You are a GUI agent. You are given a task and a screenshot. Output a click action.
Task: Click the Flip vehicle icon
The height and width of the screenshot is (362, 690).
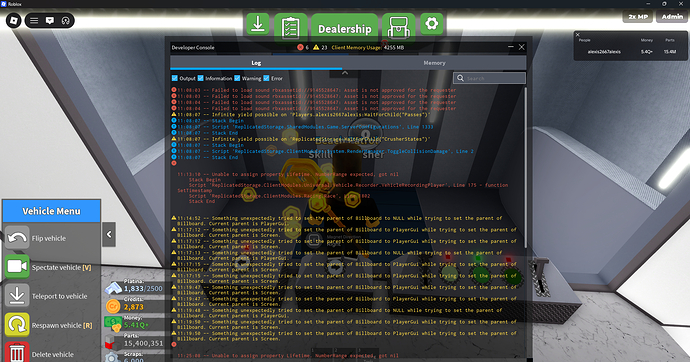click(x=17, y=238)
